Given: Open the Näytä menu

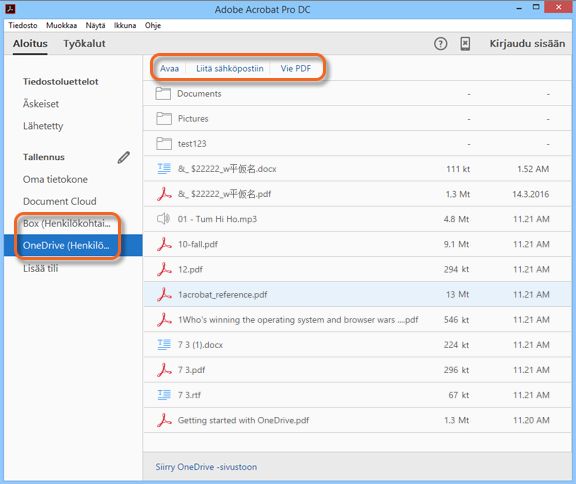Looking at the screenshot, I should [x=95, y=25].
